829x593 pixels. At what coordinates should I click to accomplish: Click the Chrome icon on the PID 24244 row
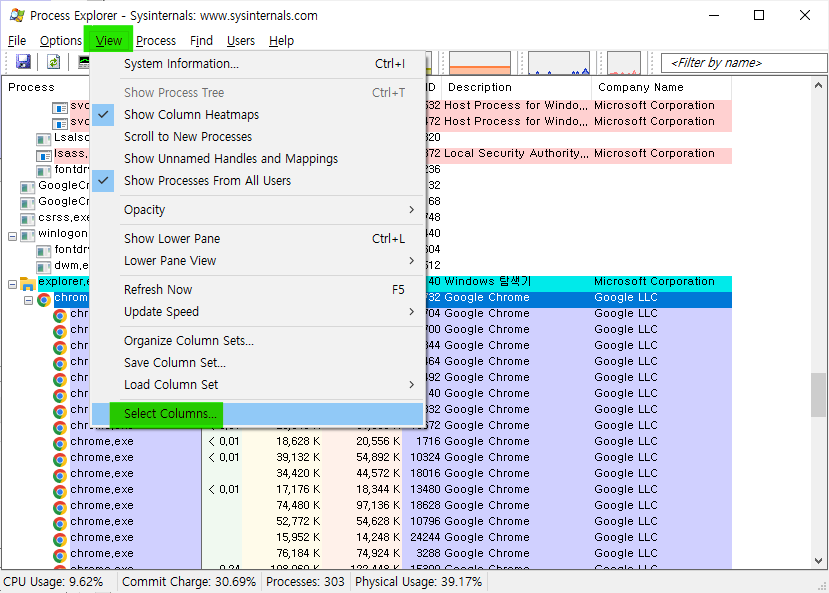tap(60, 540)
